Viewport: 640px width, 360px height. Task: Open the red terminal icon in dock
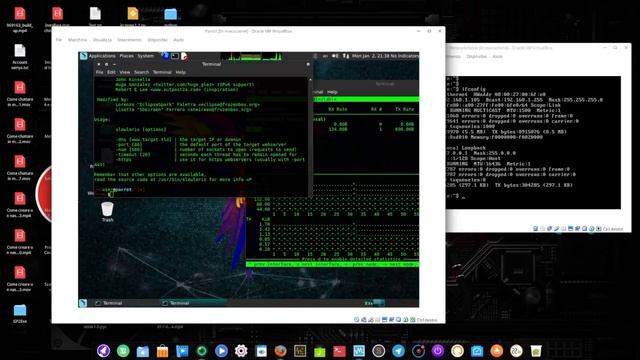339,351
